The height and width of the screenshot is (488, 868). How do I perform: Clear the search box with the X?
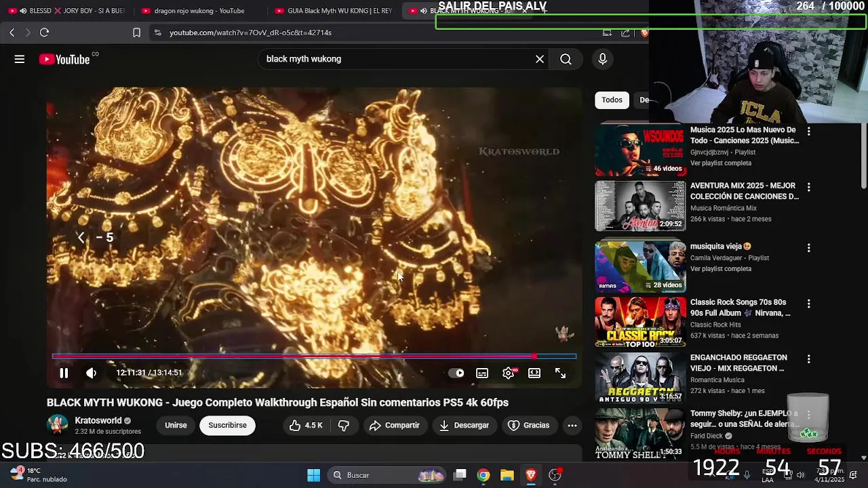coord(540,59)
